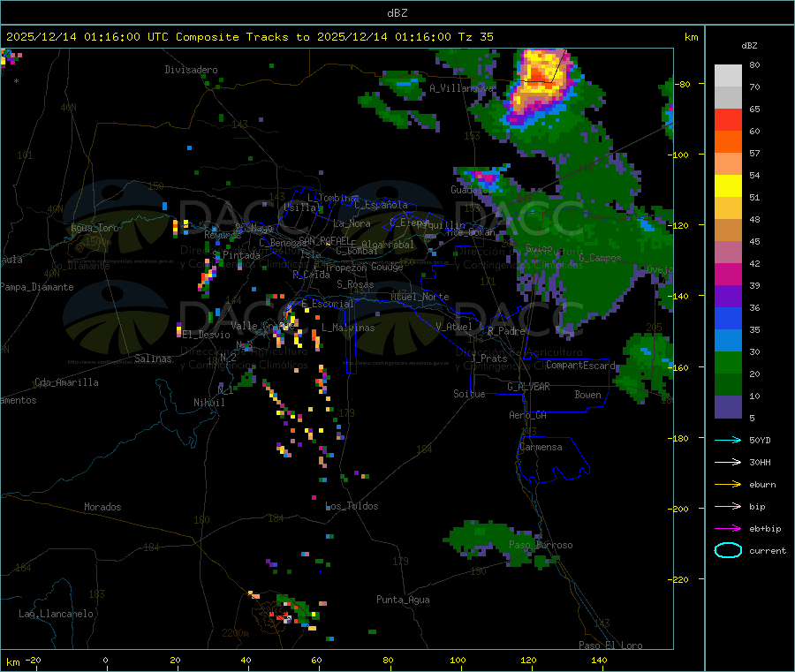Pick the bright green swatch in dBZ legend
This screenshot has width=795, height=672.
728,362
